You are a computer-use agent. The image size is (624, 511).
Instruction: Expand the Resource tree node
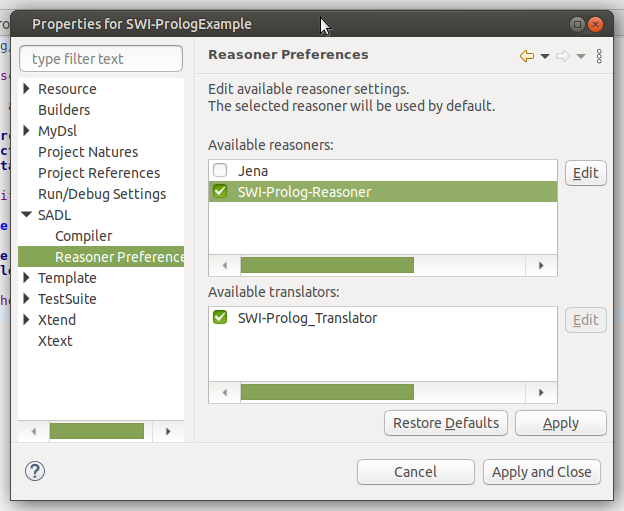26,88
